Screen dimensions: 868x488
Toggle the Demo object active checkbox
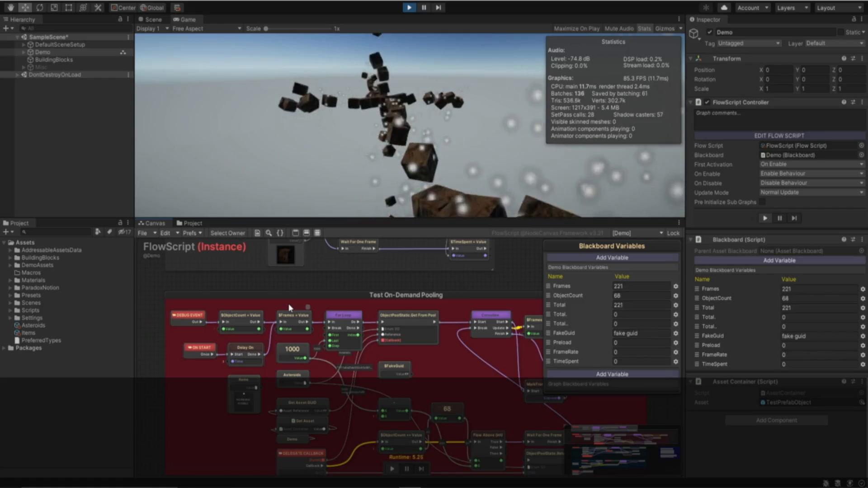pos(709,32)
